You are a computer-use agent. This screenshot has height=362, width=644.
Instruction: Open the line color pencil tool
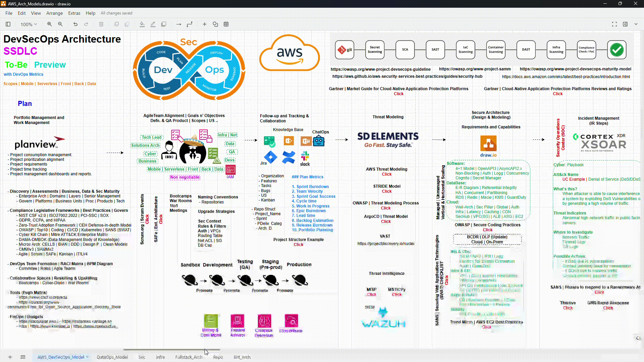[x=153, y=24]
